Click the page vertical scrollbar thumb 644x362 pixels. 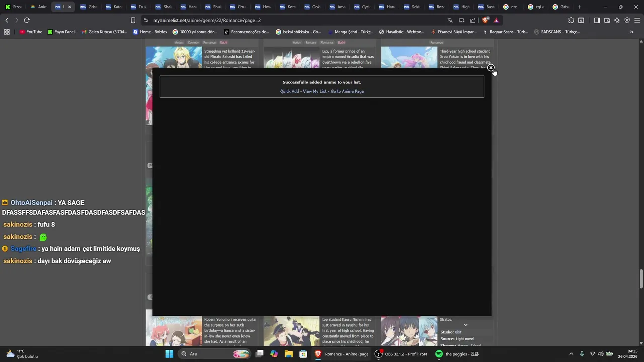click(641, 279)
